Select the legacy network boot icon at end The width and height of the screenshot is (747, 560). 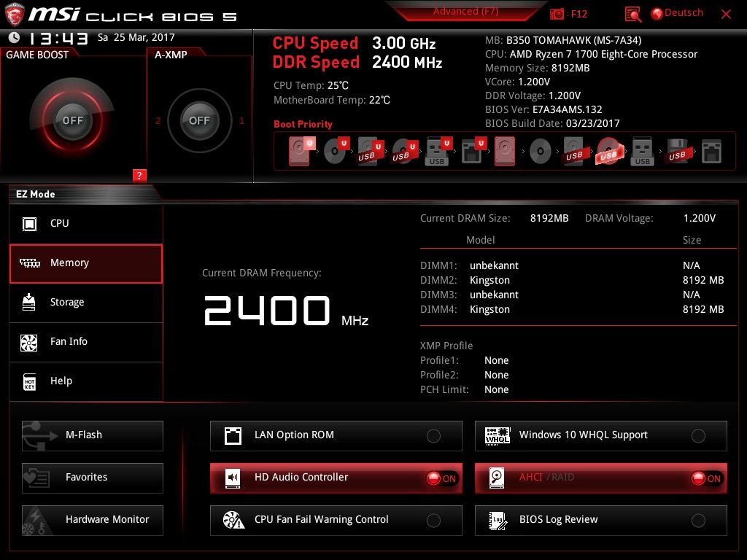[x=712, y=152]
